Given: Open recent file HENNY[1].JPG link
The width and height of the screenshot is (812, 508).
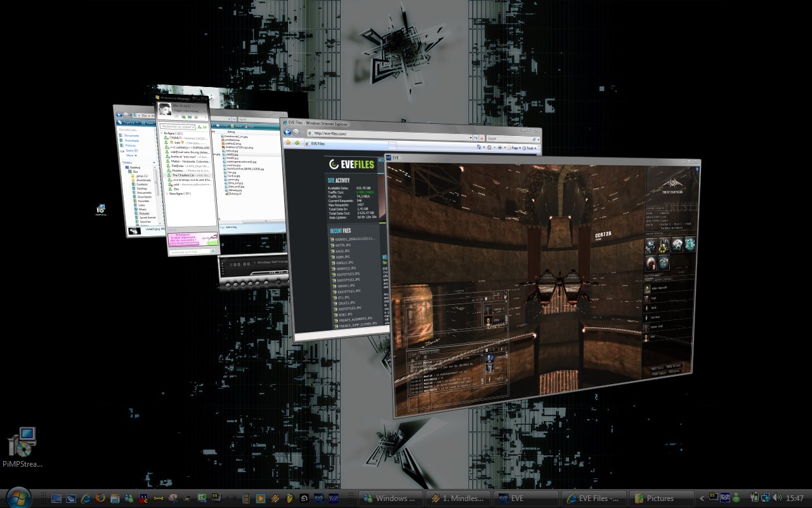Looking at the screenshot, I should tap(346, 269).
